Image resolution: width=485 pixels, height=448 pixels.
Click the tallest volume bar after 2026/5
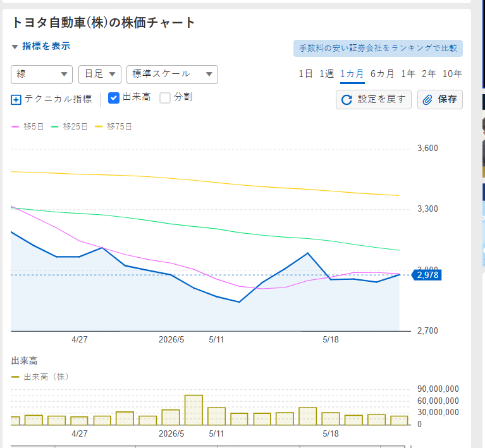point(193,410)
